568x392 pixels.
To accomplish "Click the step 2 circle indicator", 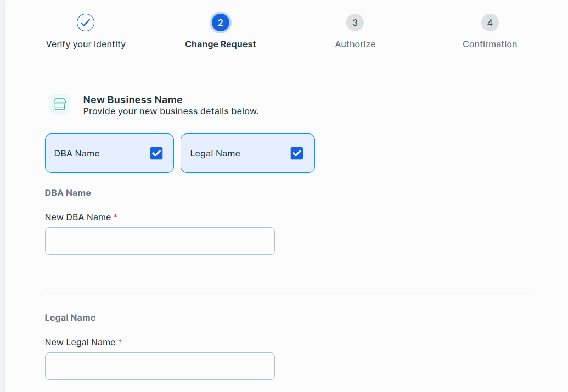I will point(221,23).
